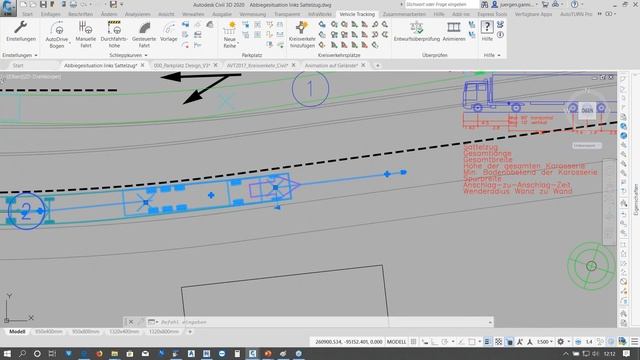Image resolution: width=640 pixels, height=360 pixels.
Task: Toggle grid display in the status bar
Action: [413, 342]
